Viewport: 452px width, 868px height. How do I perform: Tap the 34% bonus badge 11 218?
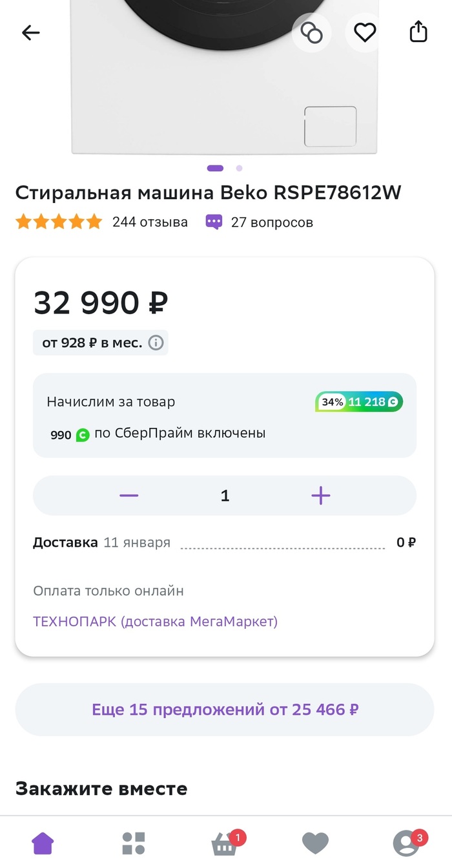click(359, 402)
